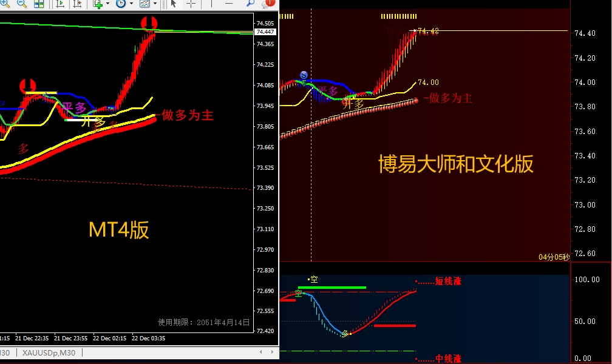Click the Zoom Out magnifier icon

[x=22, y=4]
